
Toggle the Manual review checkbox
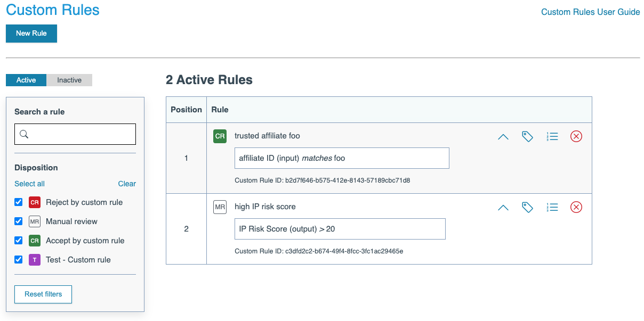[x=19, y=221]
